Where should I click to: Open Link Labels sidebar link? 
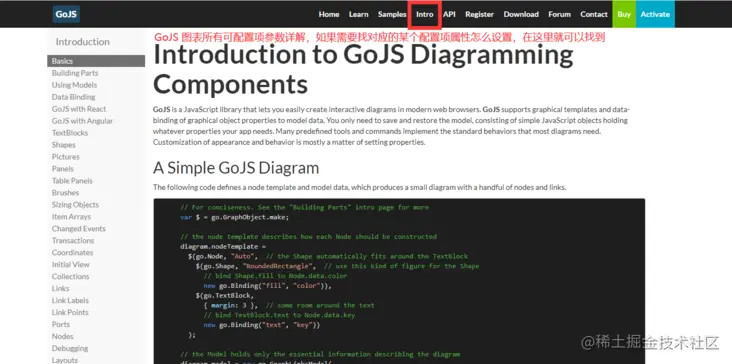[x=70, y=301]
